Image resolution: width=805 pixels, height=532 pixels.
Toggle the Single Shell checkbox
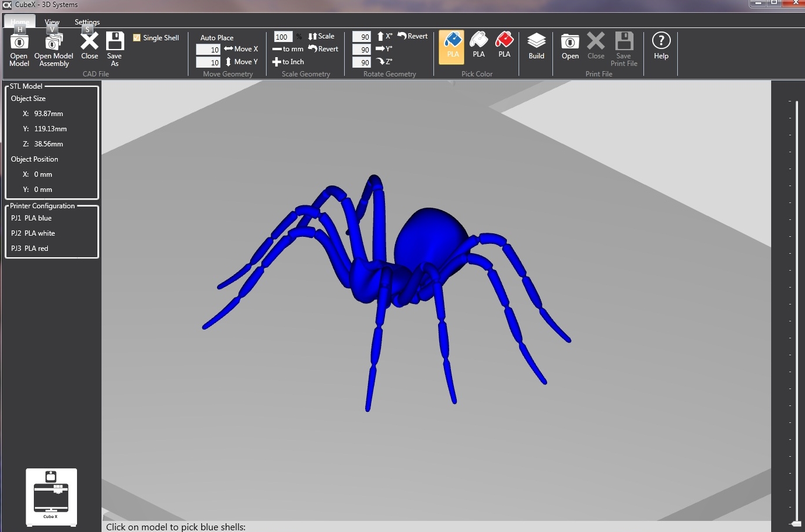coord(136,37)
